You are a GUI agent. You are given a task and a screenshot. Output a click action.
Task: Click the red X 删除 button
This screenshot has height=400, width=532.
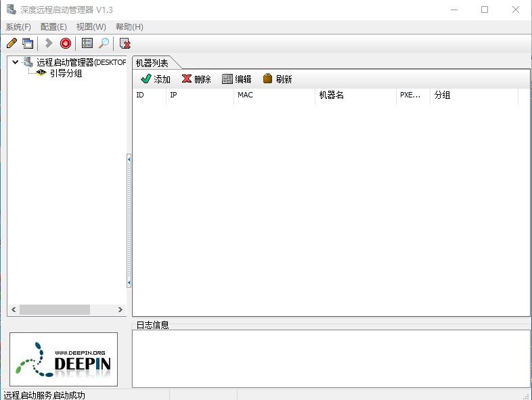pyautogui.click(x=196, y=79)
